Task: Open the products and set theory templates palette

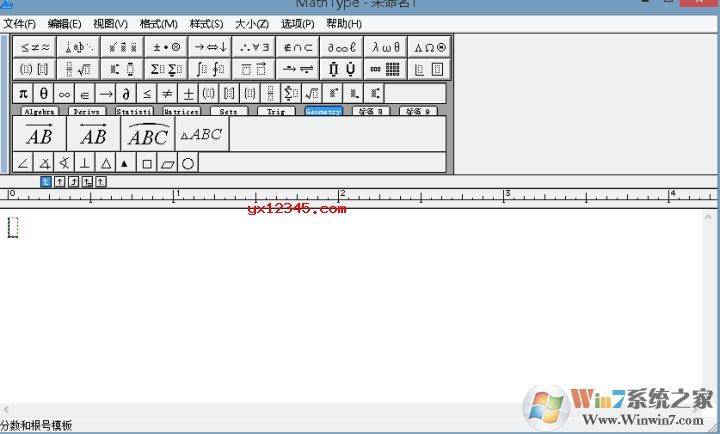Action: pos(341,69)
